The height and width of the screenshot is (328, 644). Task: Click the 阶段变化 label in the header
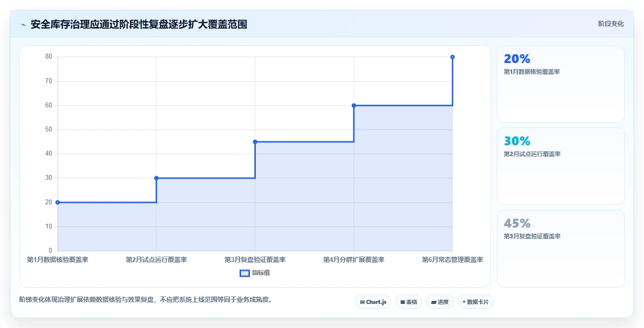coord(611,24)
